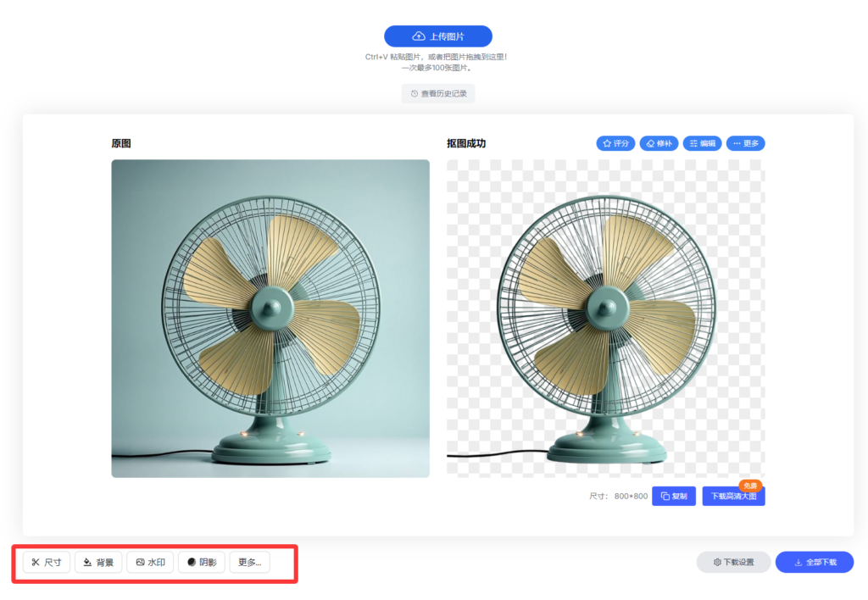Click the 上传图片 upload button
868x600 pixels.
(437, 36)
